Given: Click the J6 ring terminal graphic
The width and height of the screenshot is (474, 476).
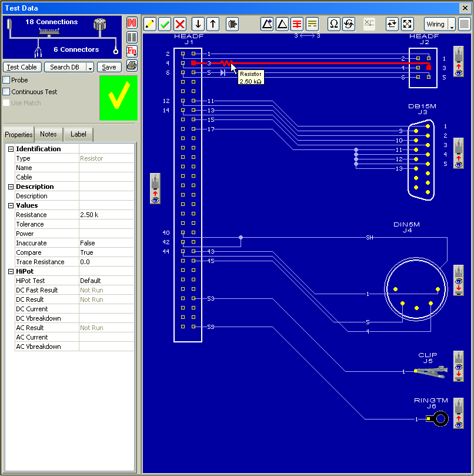Looking at the screenshot, I should click(x=438, y=419).
